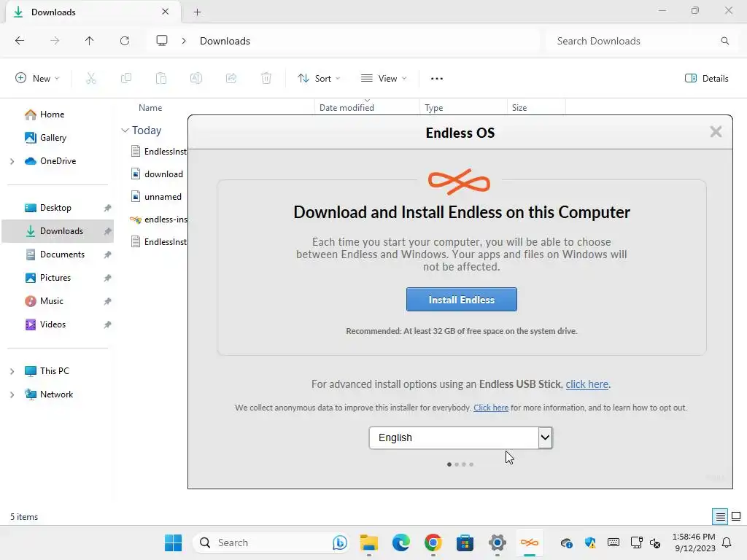Close the Endless OS installer dialog
747x560 pixels.
click(x=716, y=132)
